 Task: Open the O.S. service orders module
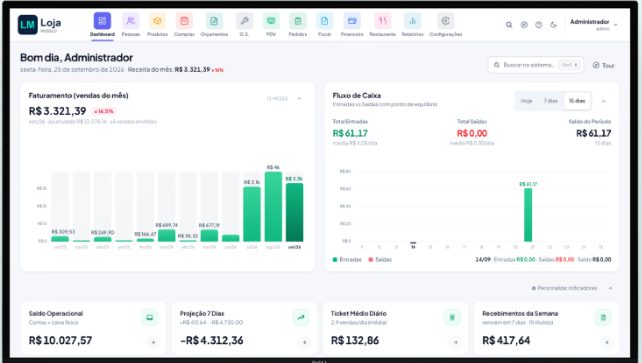244,25
